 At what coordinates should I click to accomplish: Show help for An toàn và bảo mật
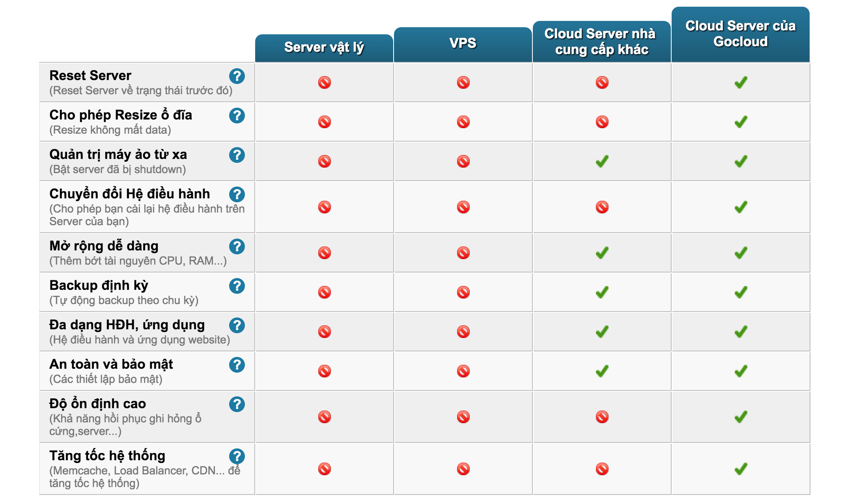pyautogui.click(x=237, y=365)
